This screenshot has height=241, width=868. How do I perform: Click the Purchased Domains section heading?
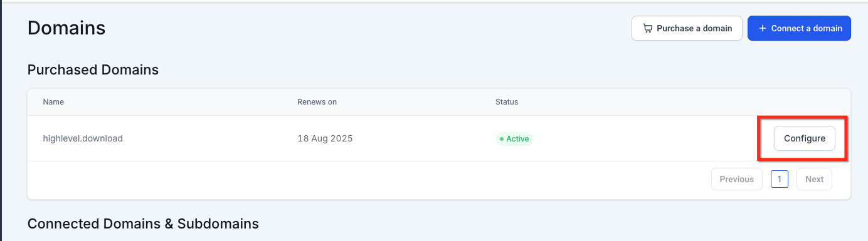click(x=93, y=69)
